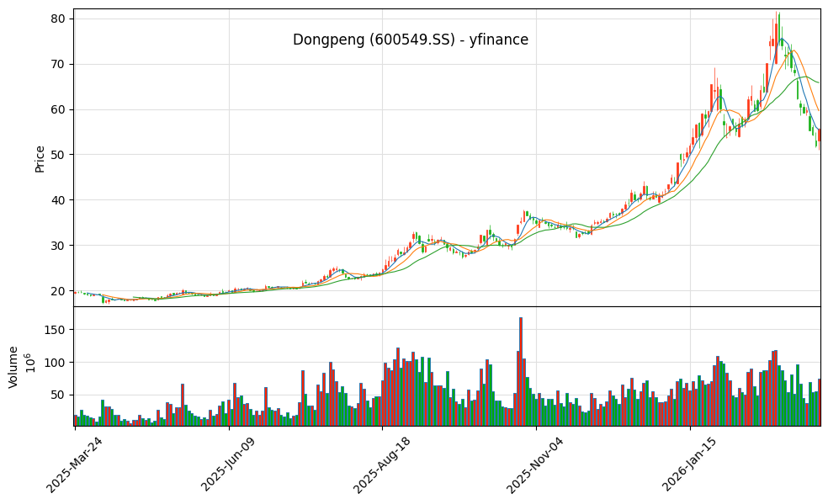Click the volume axis tick label 100
This screenshot has width=828, height=504.
click(x=55, y=363)
